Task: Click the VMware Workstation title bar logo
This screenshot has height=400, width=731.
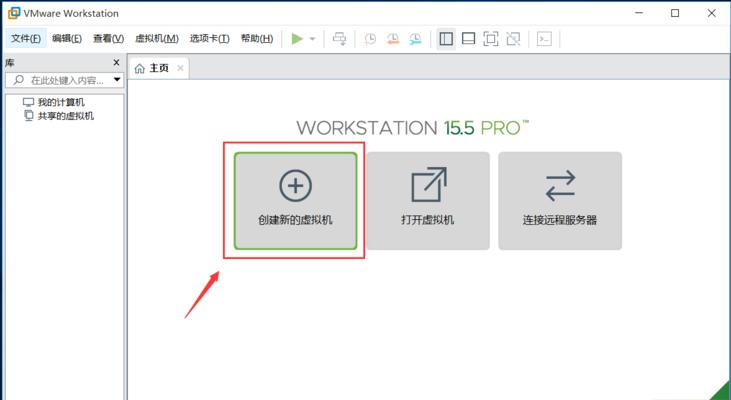Action: click(x=14, y=13)
